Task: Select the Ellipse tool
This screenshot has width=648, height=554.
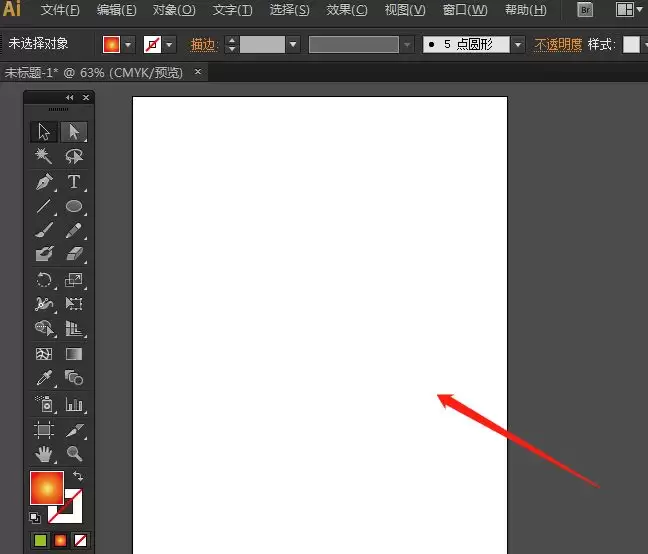Action: [x=74, y=206]
